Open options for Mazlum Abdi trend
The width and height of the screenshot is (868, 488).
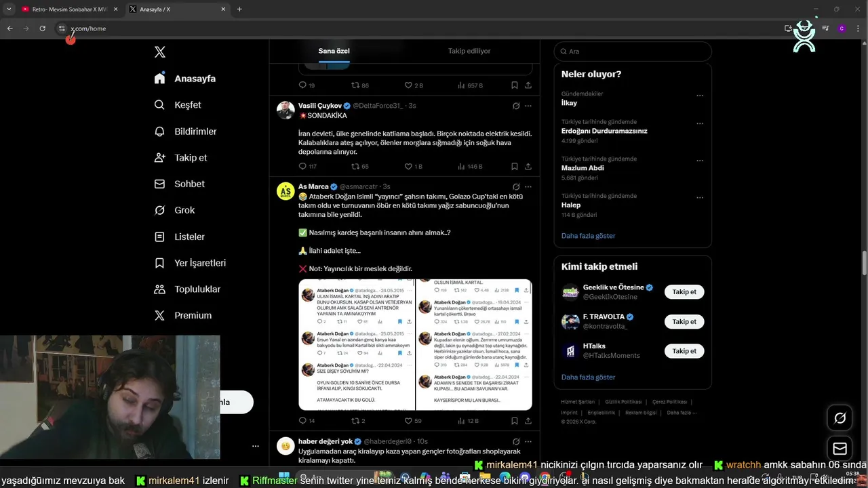(x=700, y=161)
